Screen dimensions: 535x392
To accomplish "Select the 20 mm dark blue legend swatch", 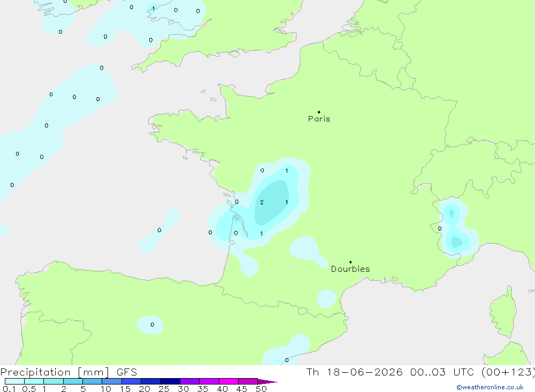I will [151, 381].
